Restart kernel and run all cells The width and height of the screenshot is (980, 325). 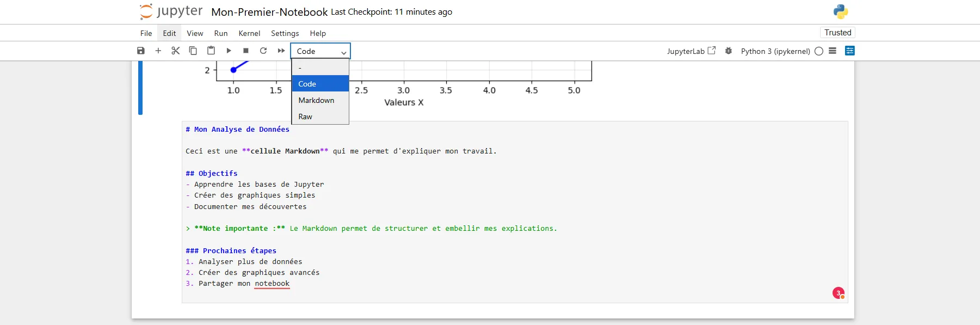[281, 51]
